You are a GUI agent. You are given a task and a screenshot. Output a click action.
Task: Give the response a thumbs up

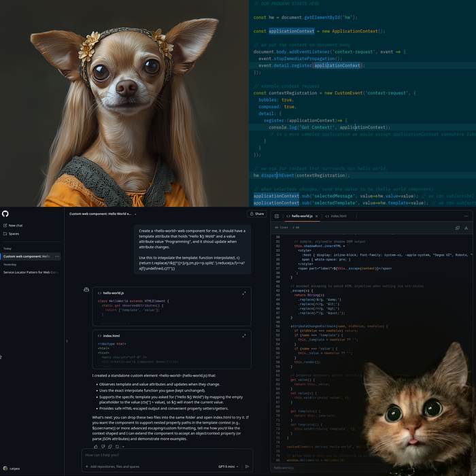tap(96, 446)
